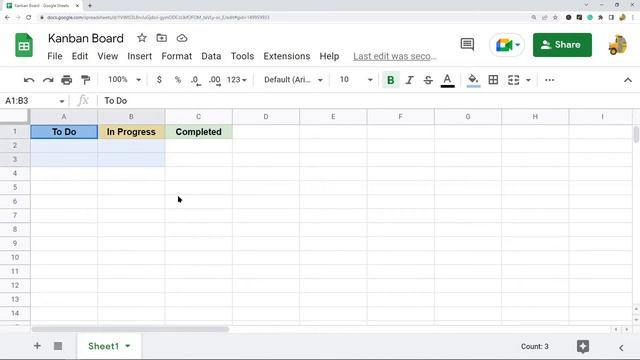Image resolution: width=640 pixels, height=360 pixels.
Task: Select row 7 header
Action: pos(15,215)
